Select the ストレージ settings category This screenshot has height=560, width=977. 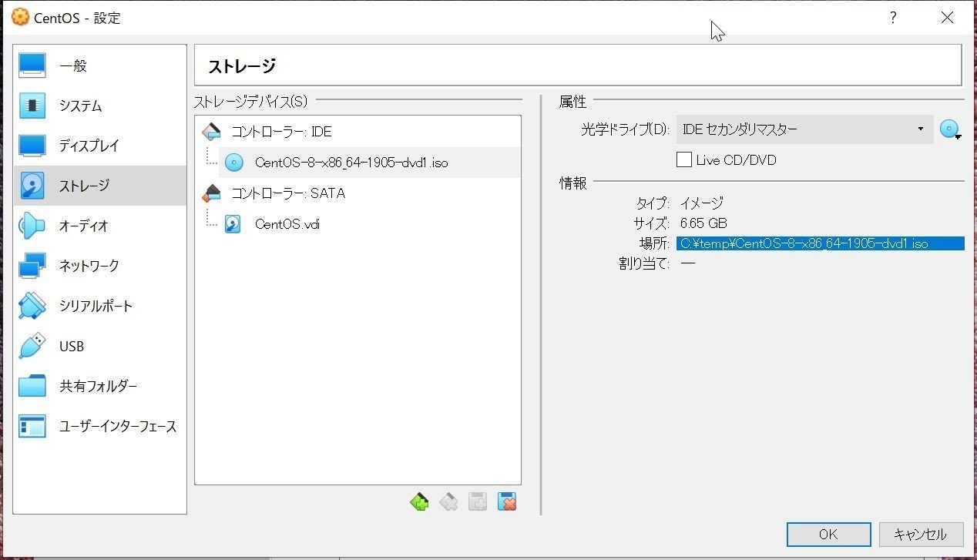(x=99, y=186)
